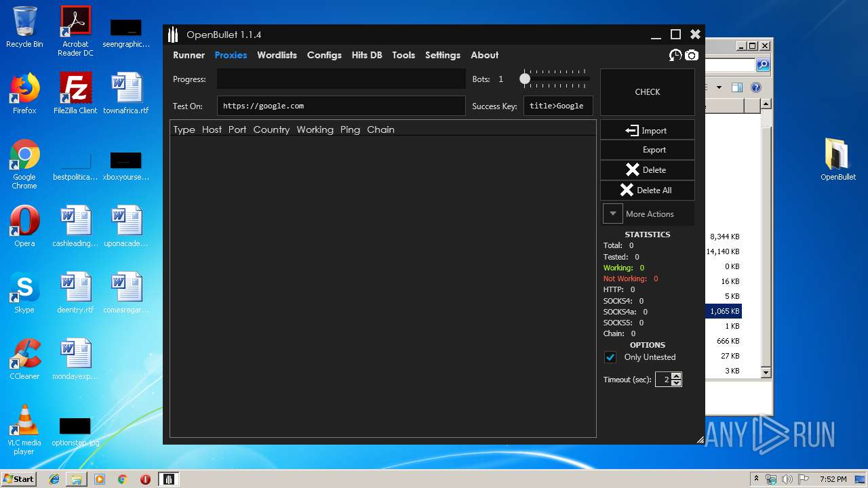The width and height of the screenshot is (868, 488).
Task: Sort proxy list by Country column
Action: pos(271,129)
